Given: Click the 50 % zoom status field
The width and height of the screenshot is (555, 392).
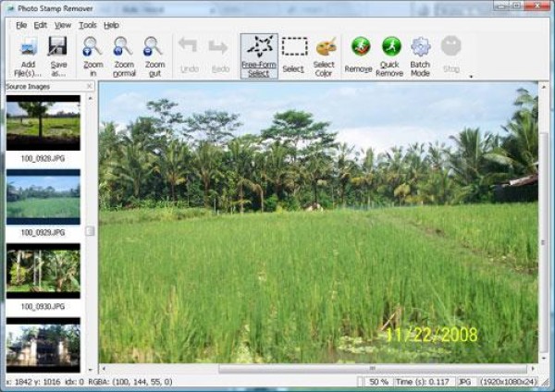Looking at the screenshot, I should [378, 382].
